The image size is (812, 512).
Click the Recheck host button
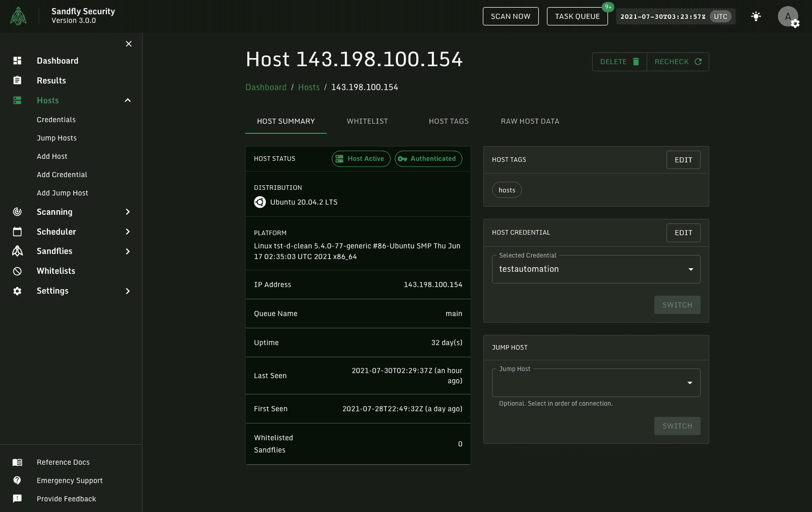point(678,62)
